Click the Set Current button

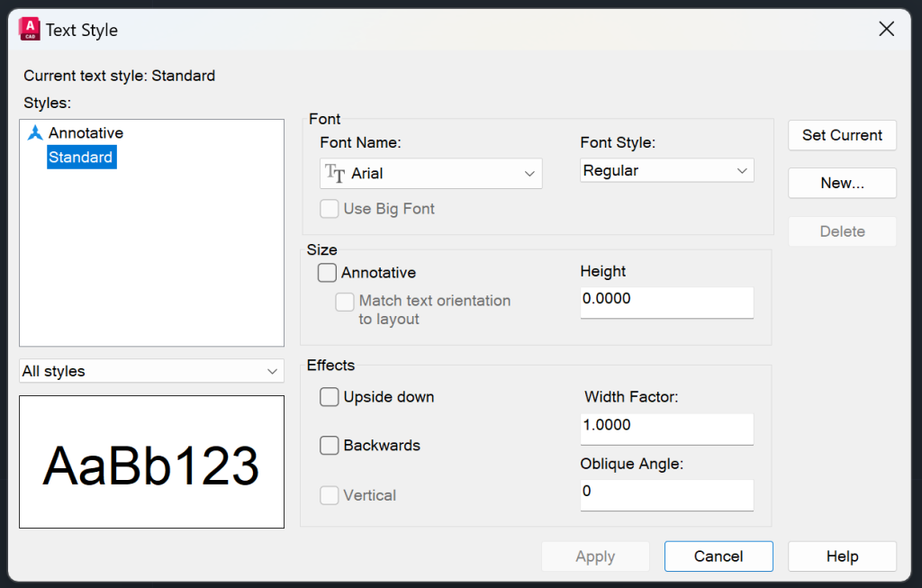click(x=842, y=135)
